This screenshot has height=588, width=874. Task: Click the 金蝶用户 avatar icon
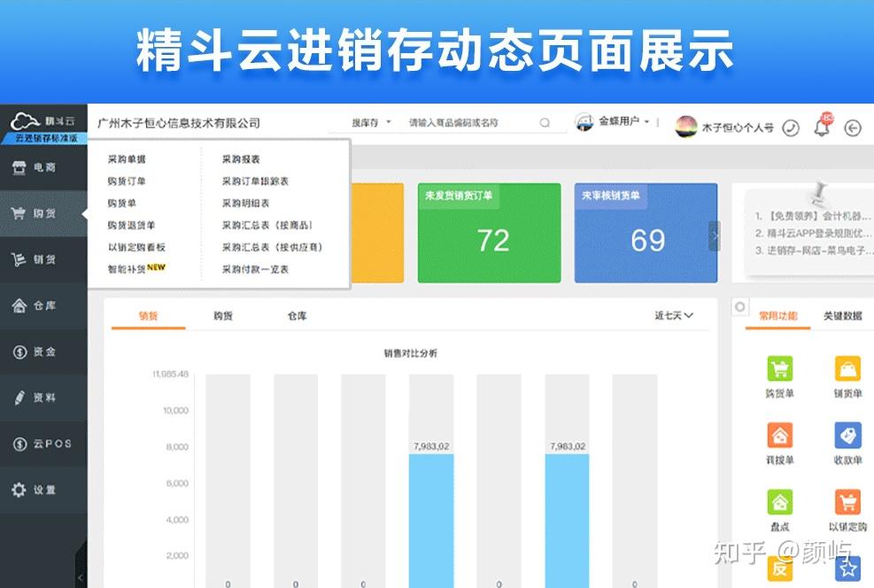point(584,121)
